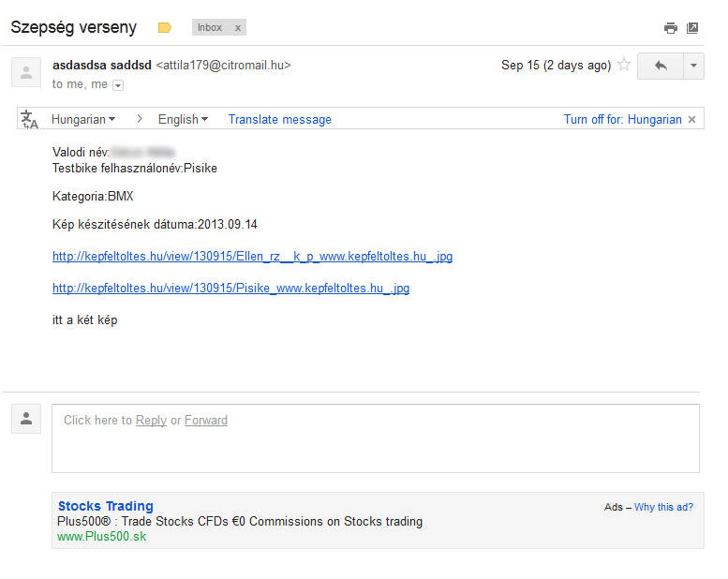Image resolution: width=728 pixels, height=579 pixels.
Task: Show details arrow next to recipients
Action: point(118,85)
